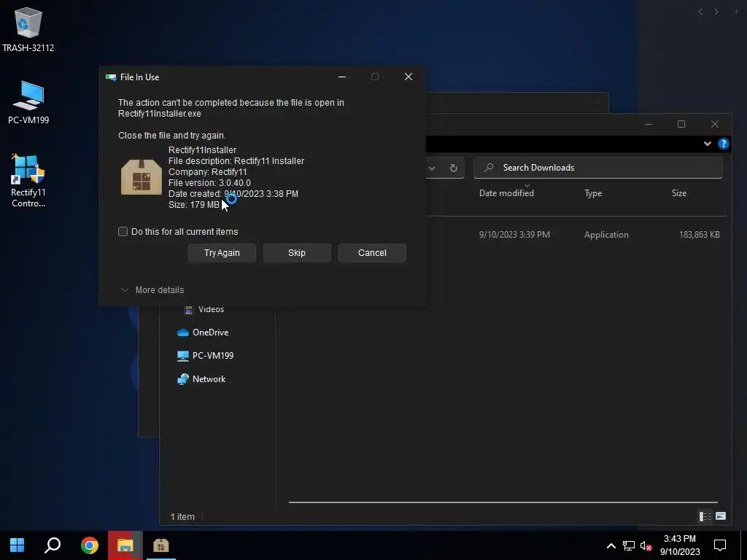Show hidden system tray icons

coord(611,545)
